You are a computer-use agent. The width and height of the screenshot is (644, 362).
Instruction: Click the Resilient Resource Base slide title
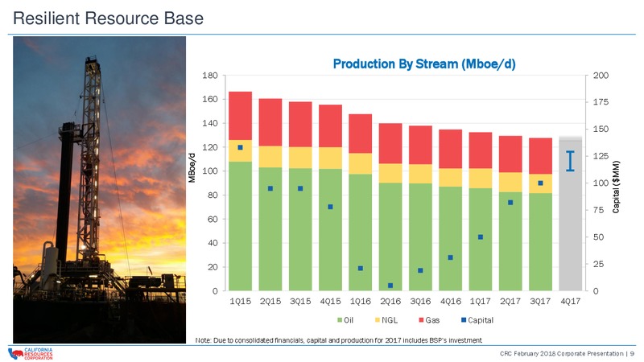[x=109, y=19]
